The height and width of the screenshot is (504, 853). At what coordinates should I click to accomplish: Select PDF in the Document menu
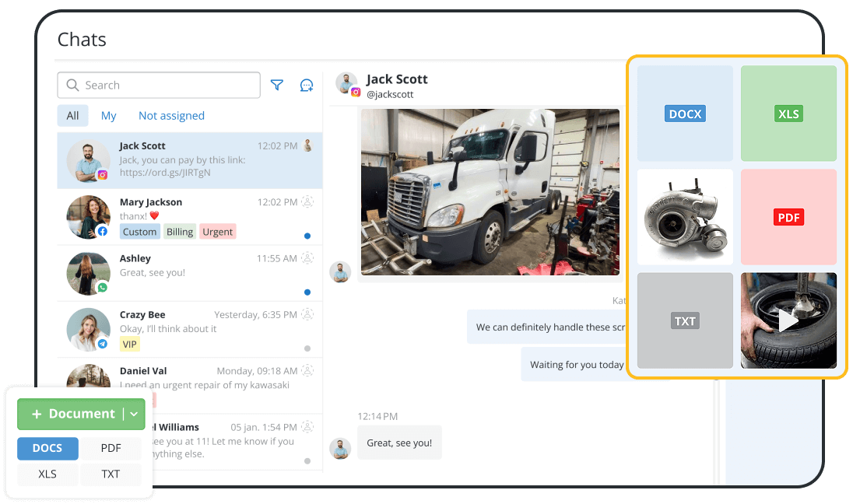(x=111, y=448)
